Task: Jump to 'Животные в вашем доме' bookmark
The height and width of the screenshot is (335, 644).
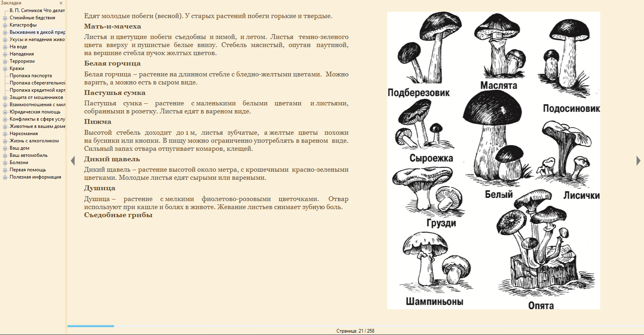Action: tap(37, 126)
